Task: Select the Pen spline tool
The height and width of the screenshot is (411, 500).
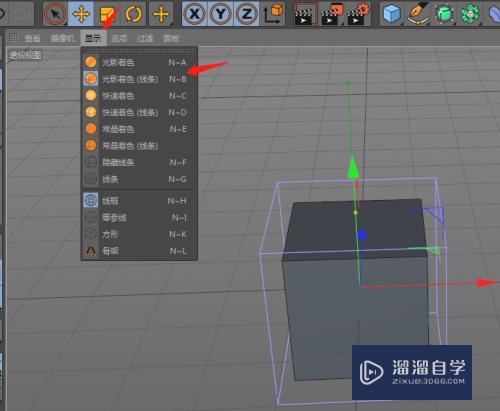Action: pos(418,14)
